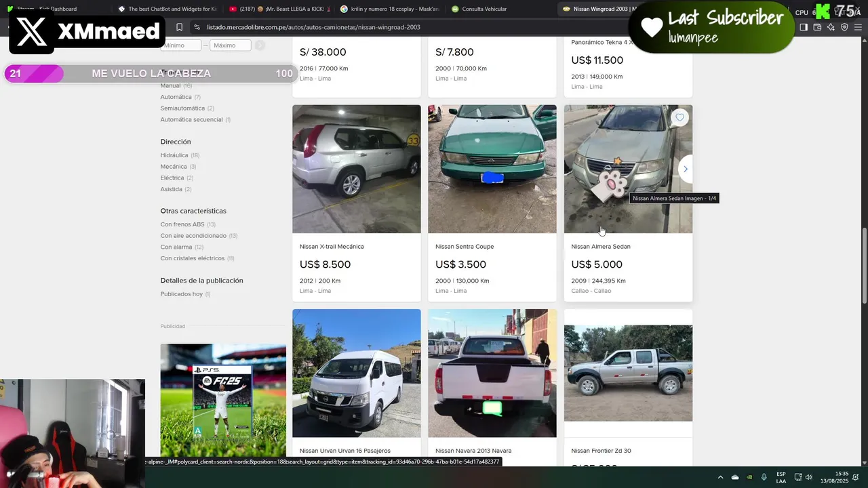Open the Nissan Frontier Zd 30 photo
The width and height of the screenshot is (868, 488).
click(628, 373)
